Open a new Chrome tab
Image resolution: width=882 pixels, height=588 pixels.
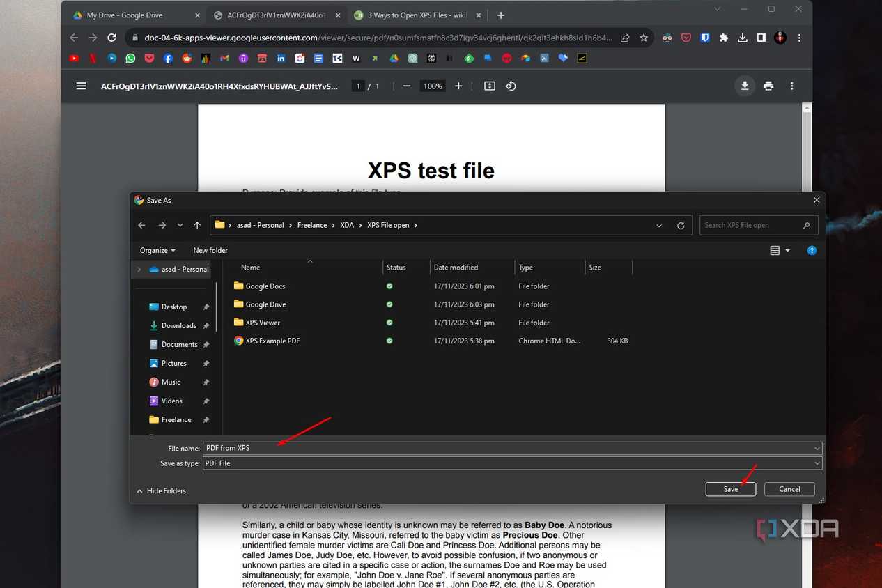[x=501, y=15]
